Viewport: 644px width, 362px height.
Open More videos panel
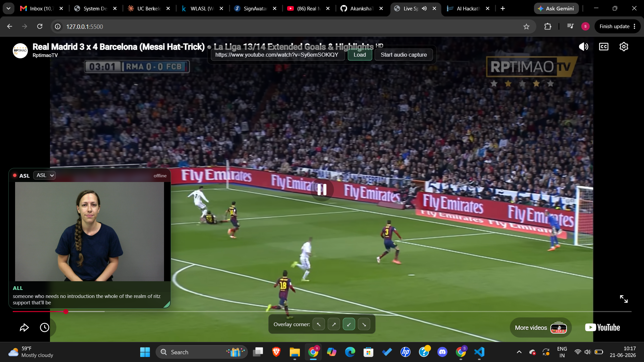point(541,327)
